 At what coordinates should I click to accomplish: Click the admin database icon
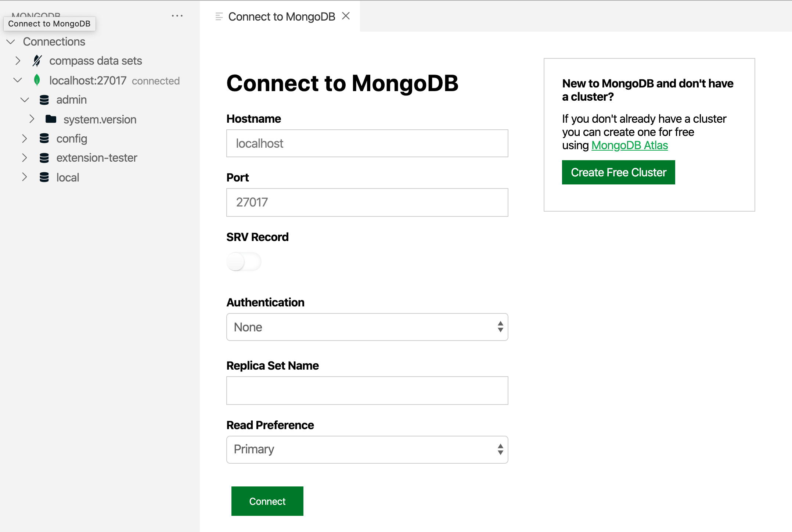(44, 100)
